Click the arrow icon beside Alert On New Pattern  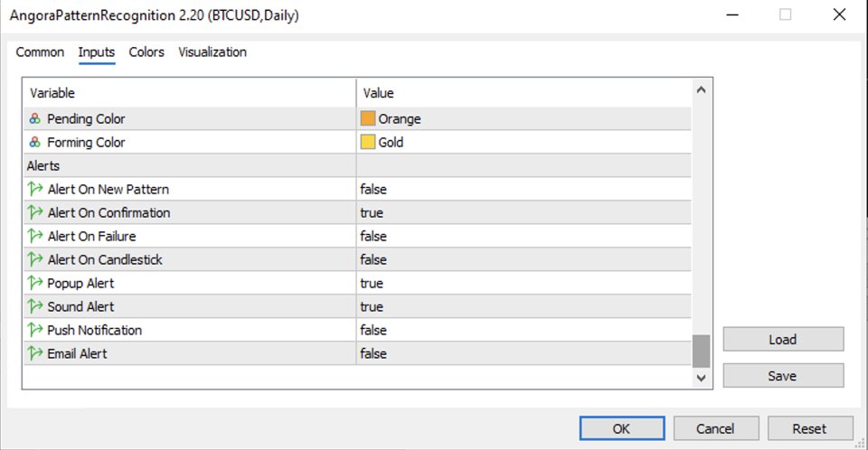(35, 189)
